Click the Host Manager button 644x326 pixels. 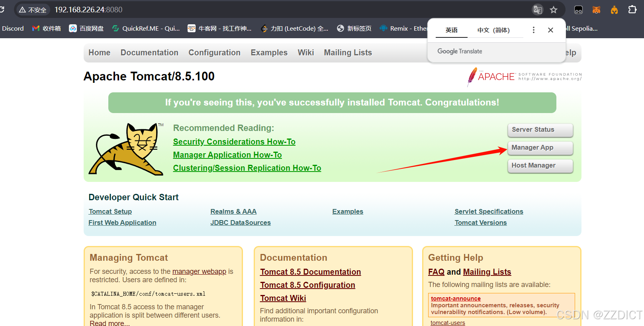(x=540, y=166)
